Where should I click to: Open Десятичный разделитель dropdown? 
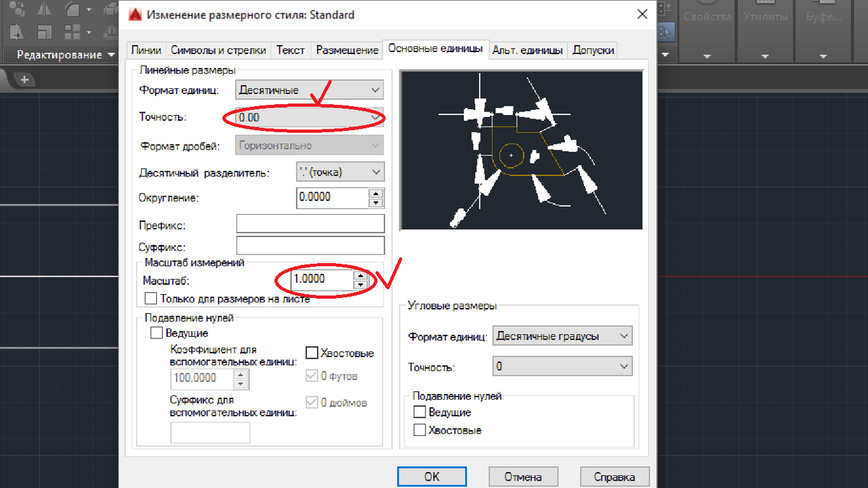[341, 172]
